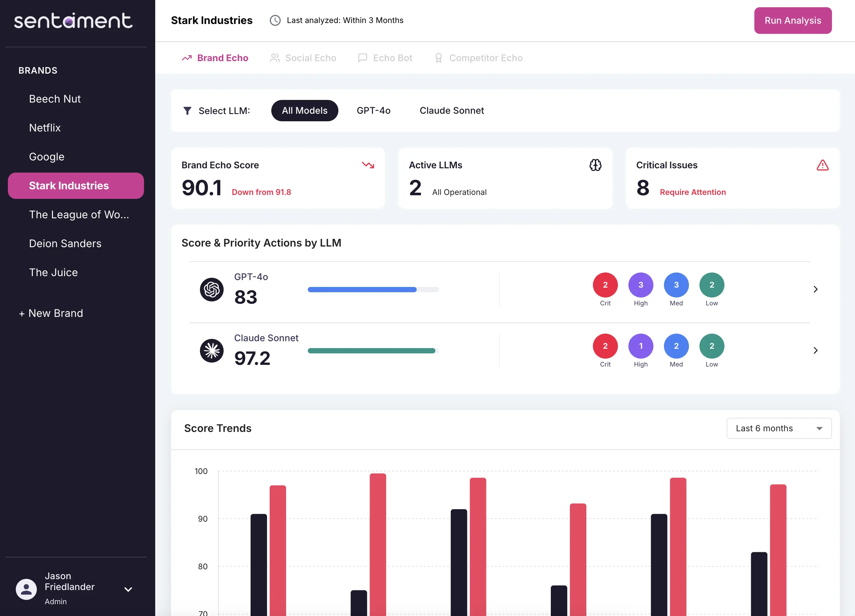Click the warning triangle on Critical Issues card
855x616 pixels.
(822, 165)
